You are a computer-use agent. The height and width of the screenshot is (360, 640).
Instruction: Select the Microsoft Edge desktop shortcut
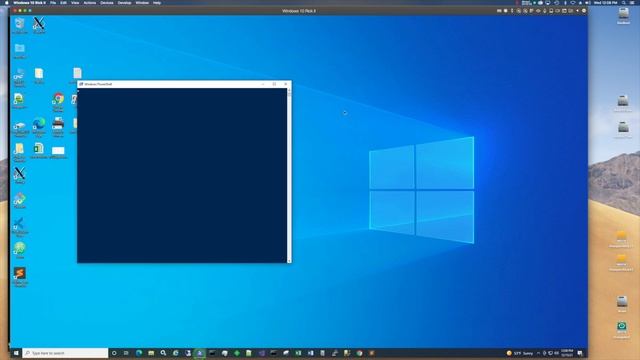coord(39,127)
